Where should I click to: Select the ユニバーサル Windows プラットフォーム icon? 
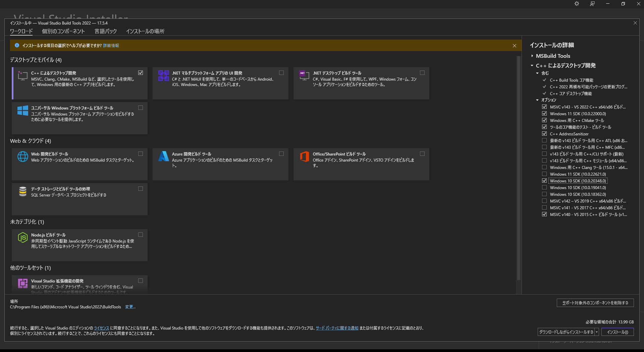[x=22, y=110]
